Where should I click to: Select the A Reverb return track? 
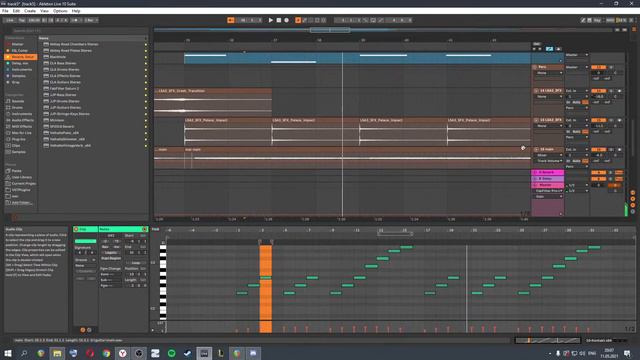547,172
